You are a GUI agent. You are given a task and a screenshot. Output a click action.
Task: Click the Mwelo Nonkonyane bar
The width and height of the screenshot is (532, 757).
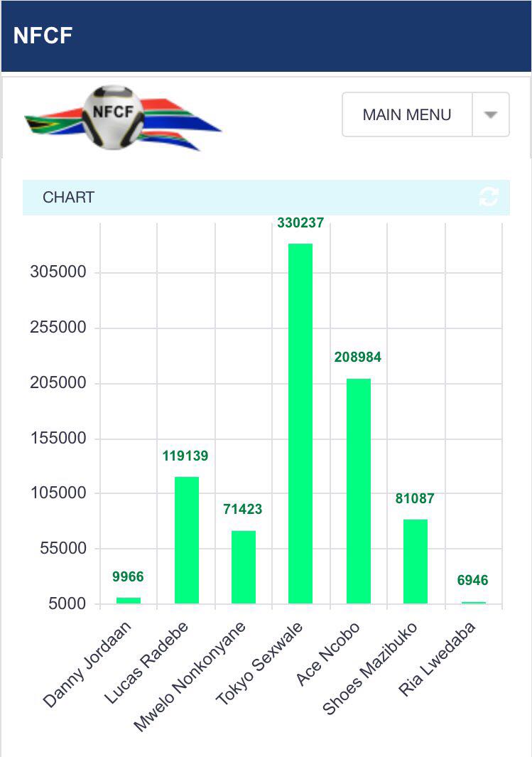tap(244, 567)
